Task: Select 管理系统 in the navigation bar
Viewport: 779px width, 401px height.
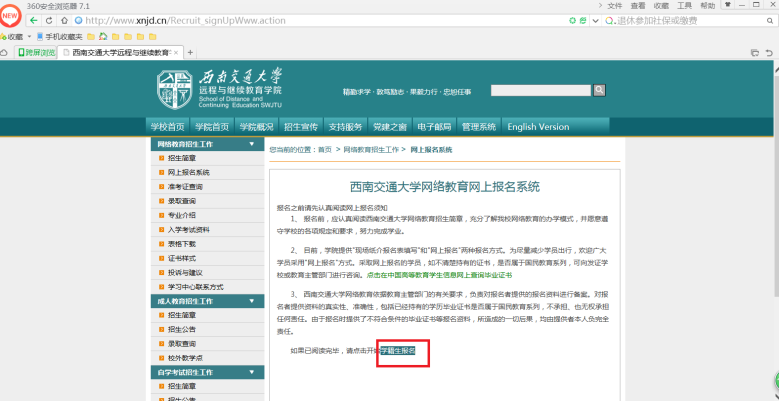Action: coord(479,127)
